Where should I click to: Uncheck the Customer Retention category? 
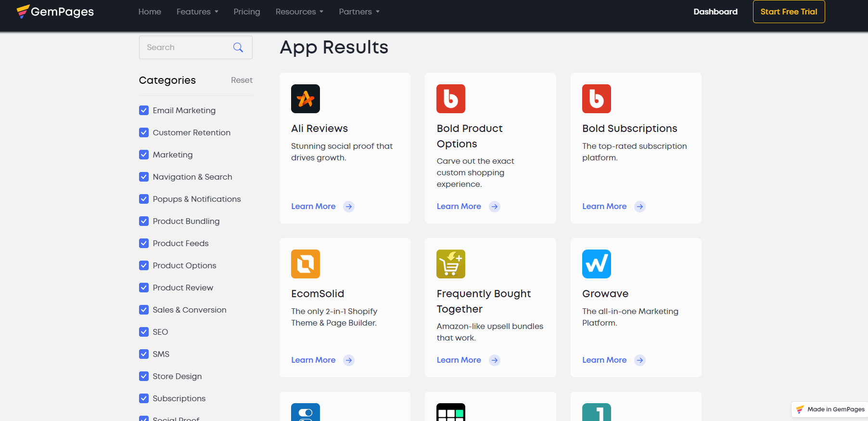point(144,132)
